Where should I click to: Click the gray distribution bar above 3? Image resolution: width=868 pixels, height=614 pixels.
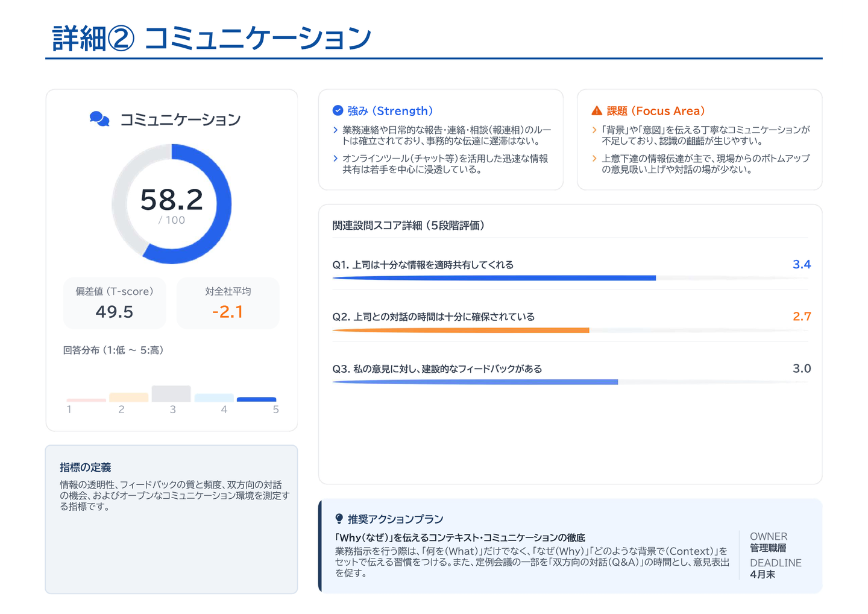(171, 394)
